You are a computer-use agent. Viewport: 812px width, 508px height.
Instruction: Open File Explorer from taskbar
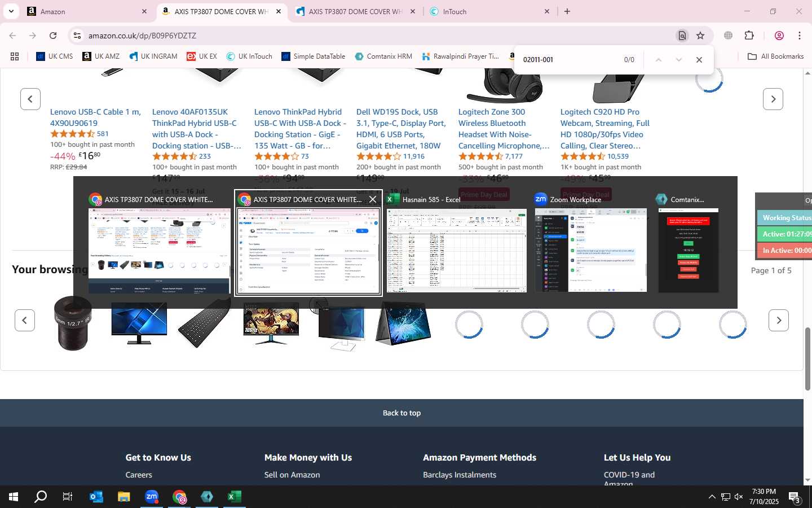124,497
